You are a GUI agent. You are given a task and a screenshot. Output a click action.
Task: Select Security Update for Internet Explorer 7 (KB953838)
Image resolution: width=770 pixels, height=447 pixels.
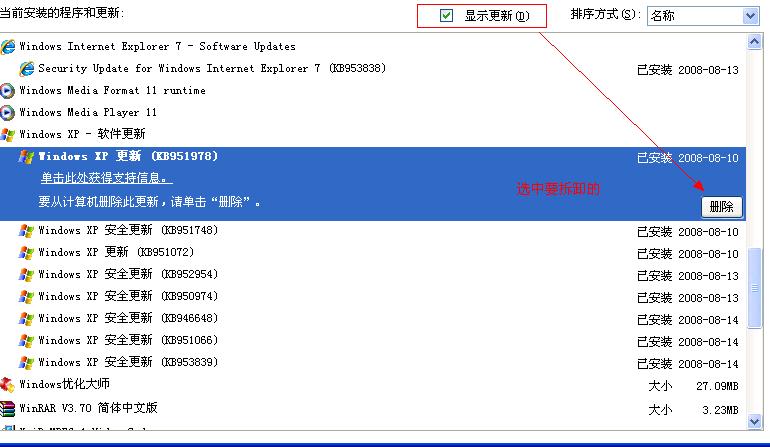(x=212, y=68)
